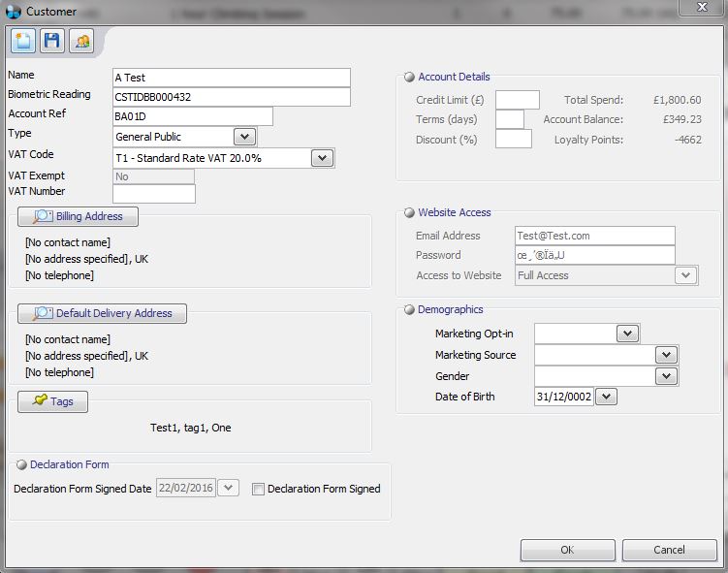Click the Demographics heading text
Viewport: 728px width, 573px height.
coord(451,309)
